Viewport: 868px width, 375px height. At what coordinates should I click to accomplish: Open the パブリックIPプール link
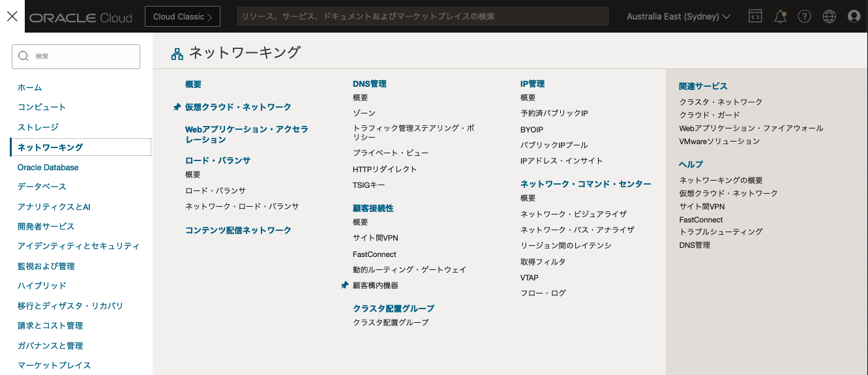(554, 145)
